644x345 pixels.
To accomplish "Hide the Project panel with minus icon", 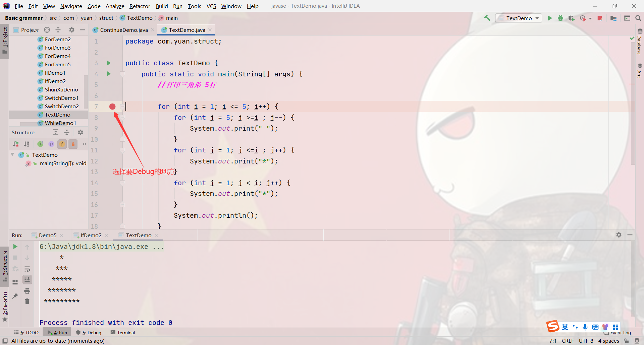I will tap(83, 30).
